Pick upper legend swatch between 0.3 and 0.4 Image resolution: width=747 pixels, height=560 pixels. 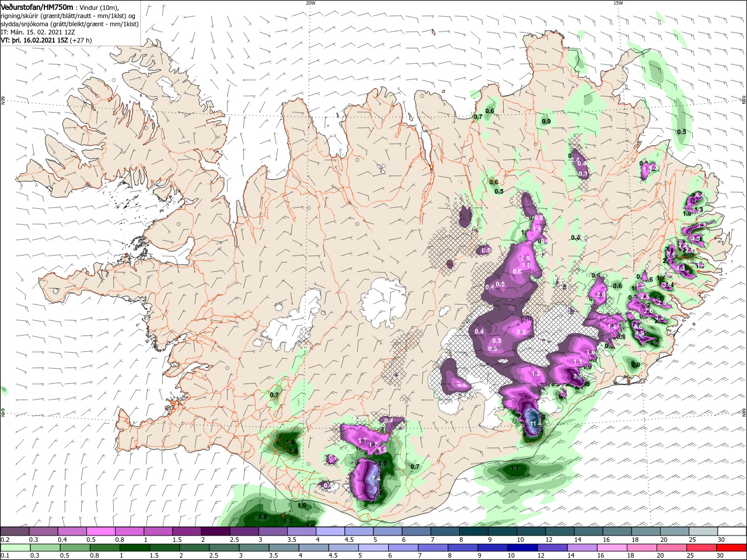point(44,531)
